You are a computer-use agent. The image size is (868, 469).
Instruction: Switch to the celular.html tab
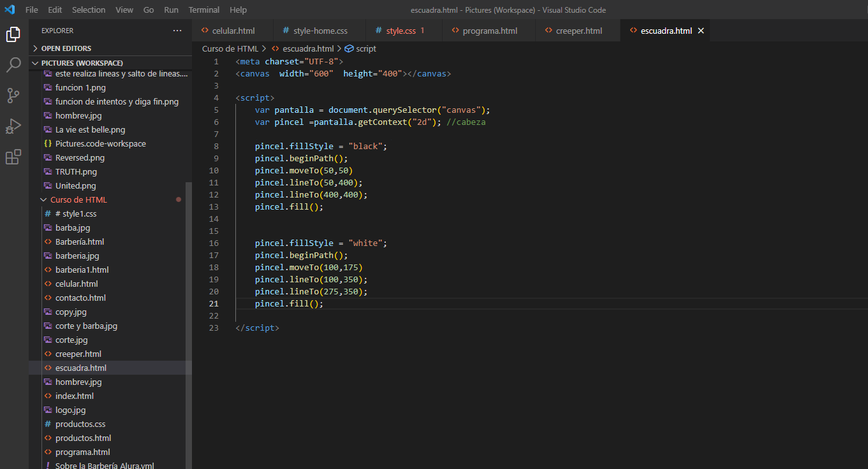point(233,31)
